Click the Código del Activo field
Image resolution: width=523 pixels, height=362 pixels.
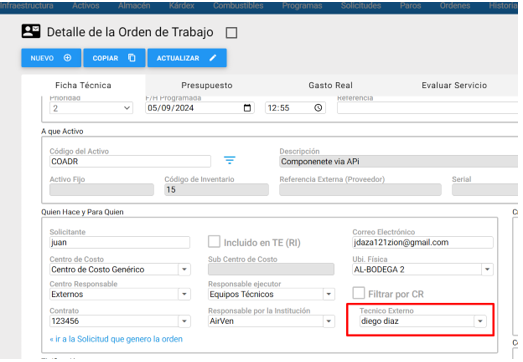tap(130, 161)
